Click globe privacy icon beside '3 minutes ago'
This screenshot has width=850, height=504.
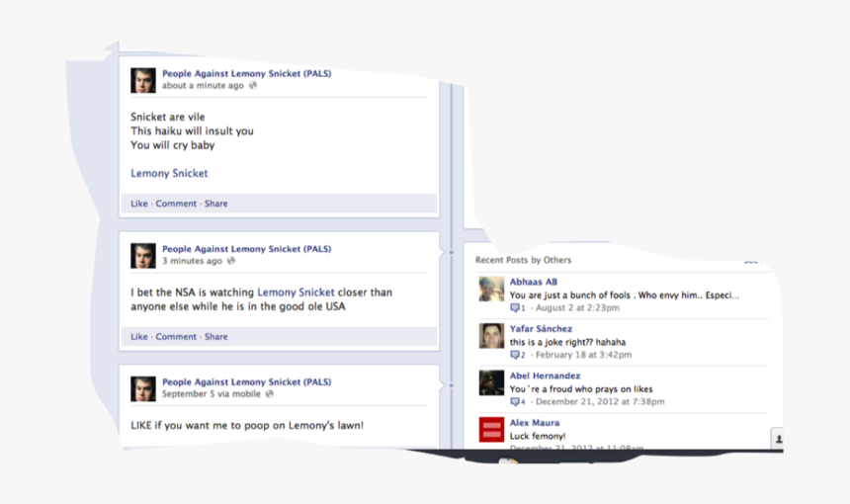click(231, 261)
